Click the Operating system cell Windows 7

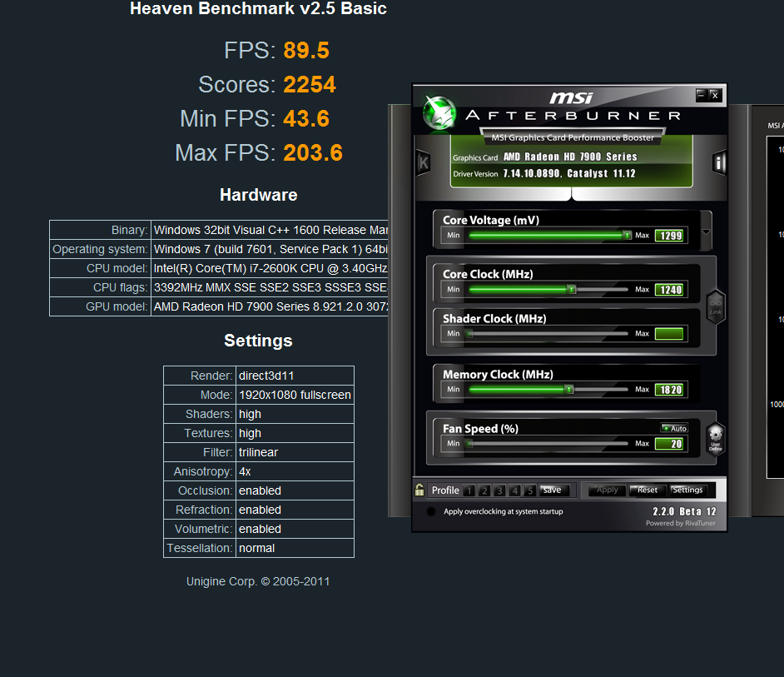pos(270,249)
